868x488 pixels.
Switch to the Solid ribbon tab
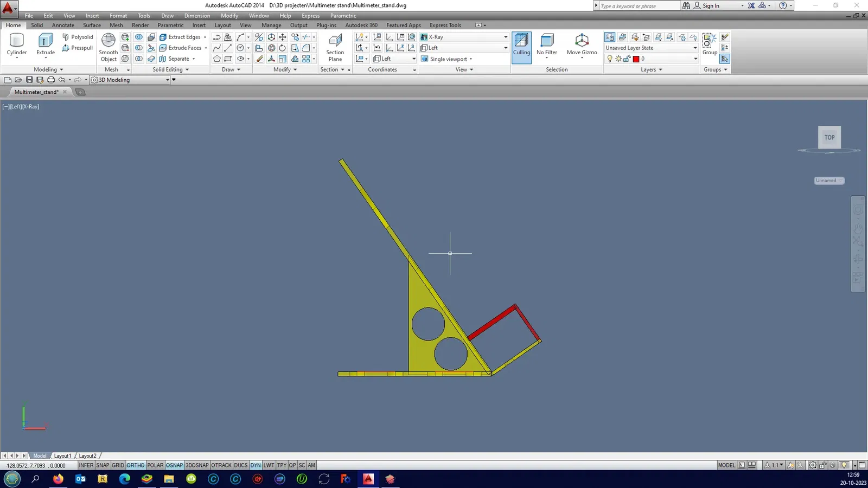[37, 25]
